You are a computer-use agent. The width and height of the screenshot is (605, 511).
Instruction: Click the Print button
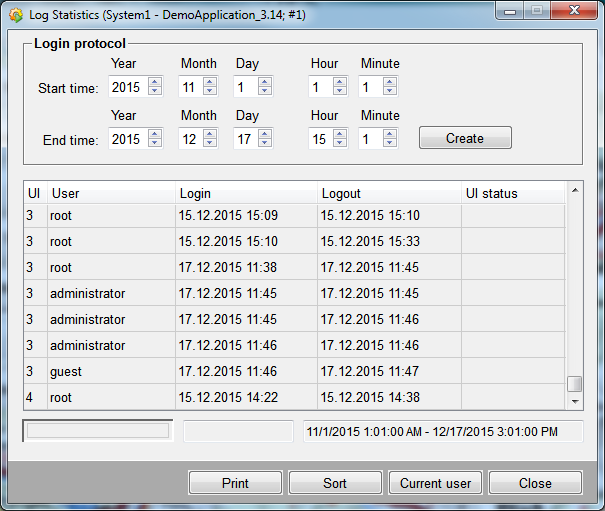(x=235, y=483)
